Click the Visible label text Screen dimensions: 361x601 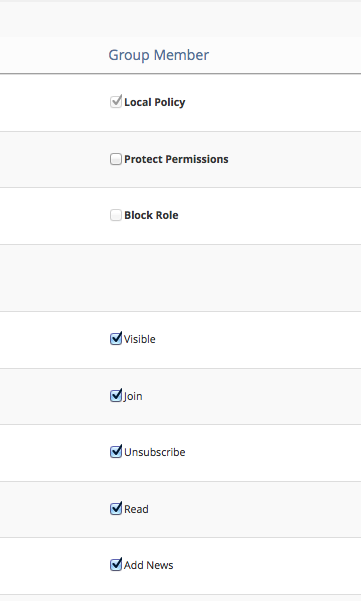(x=139, y=339)
